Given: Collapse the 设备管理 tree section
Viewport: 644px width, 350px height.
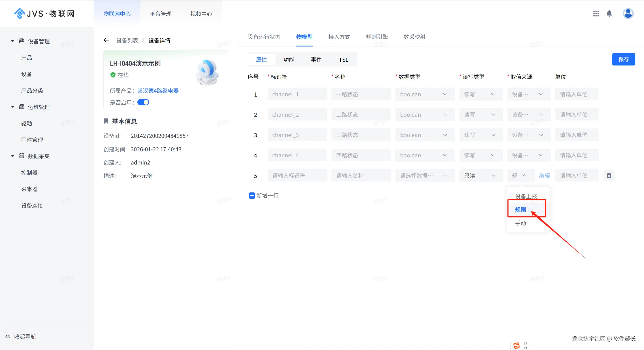Looking at the screenshot, I should click(x=13, y=41).
